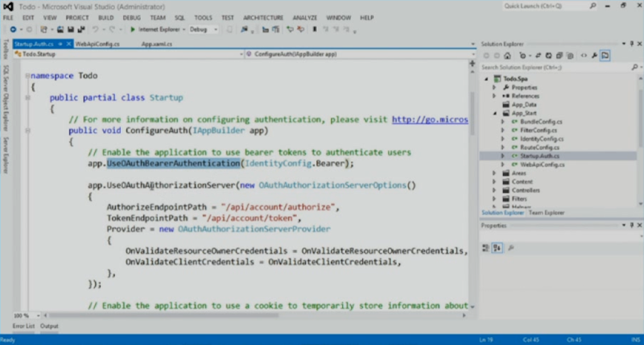644x345 pixels.
Task: Click the editor horizontal scrollbar thumb
Action: [x=163, y=316]
